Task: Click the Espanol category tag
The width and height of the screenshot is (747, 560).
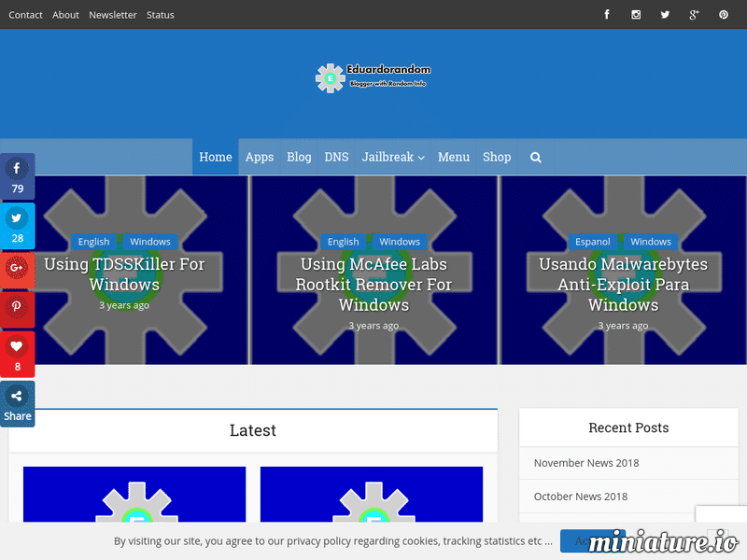Action: click(593, 242)
